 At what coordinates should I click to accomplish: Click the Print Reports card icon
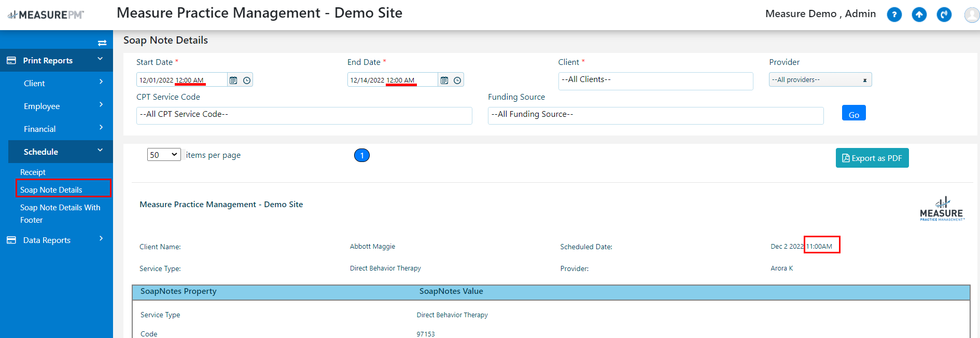tap(11, 60)
